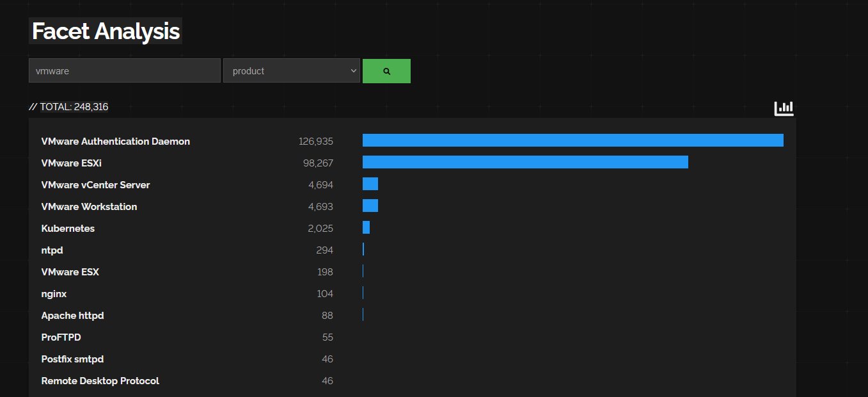The height and width of the screenshot is (397, 868).
Task: Open the bar chart view icon
Action: (784, 108)
